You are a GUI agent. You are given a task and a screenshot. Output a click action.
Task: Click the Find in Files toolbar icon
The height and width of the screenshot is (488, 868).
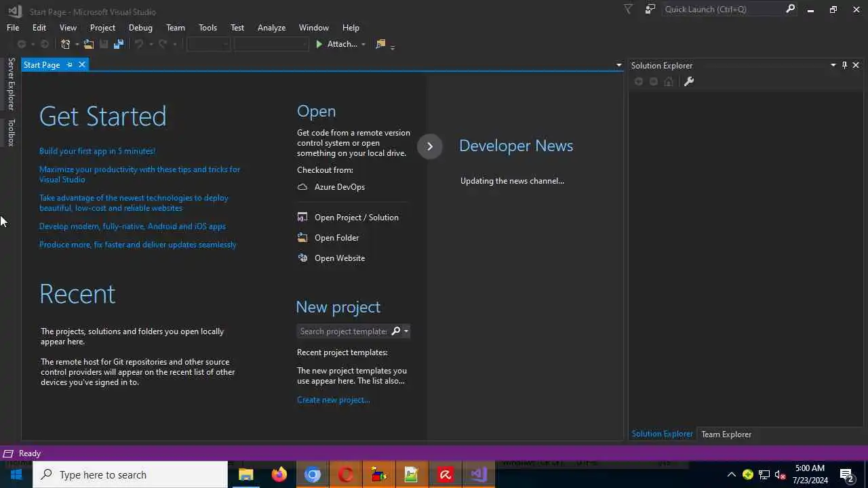click(x=380, y=44)
